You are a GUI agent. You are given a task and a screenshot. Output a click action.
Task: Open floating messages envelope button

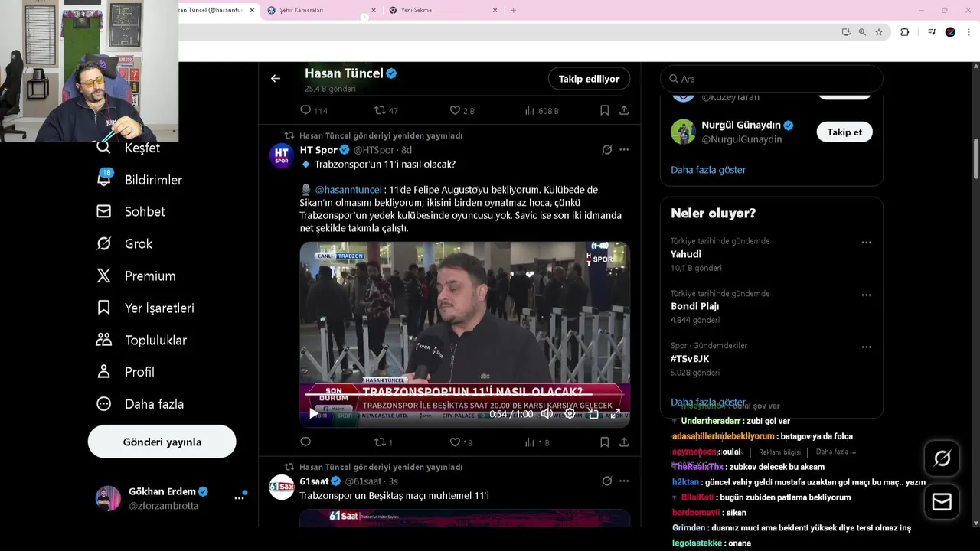coord(942,502)
